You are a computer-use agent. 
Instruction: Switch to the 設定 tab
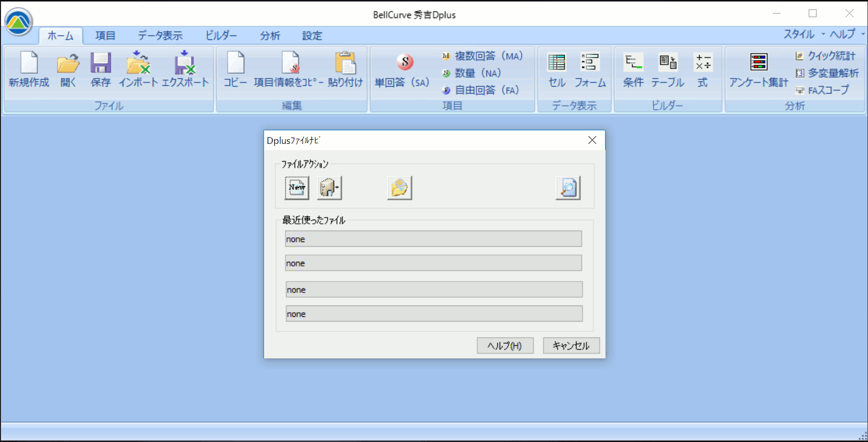tap(312, 36)
